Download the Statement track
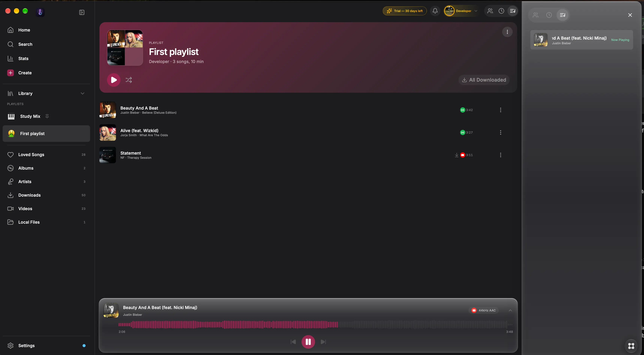 point(457,155)
